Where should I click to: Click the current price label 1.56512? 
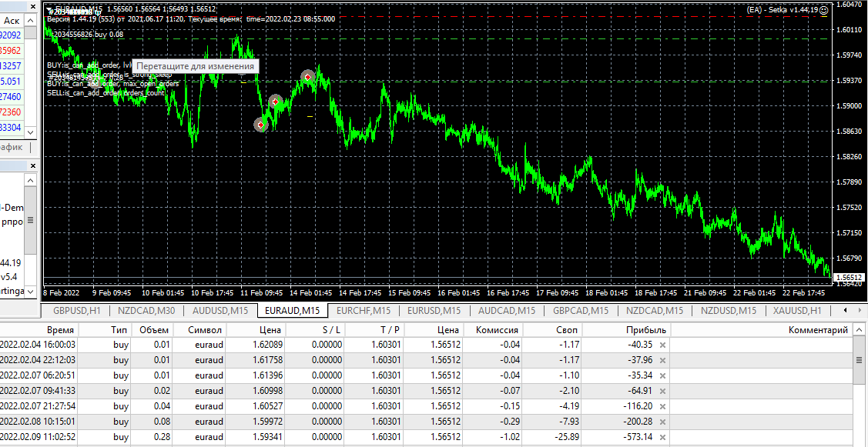(x=850, y=277)
